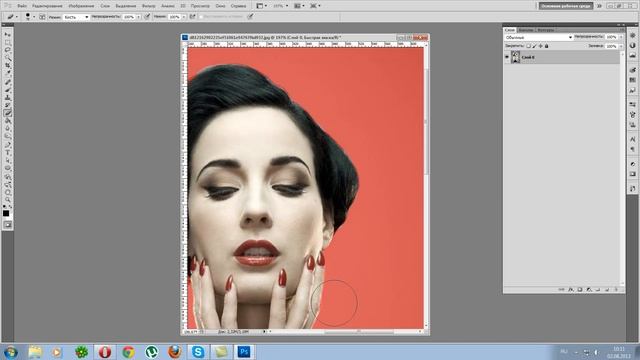Select the Lasso tool
This screenshot has height=360, width=640.
point(8,50)
